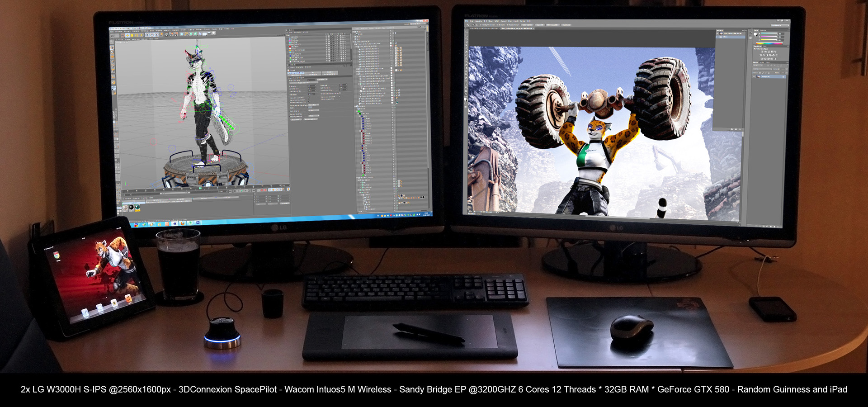The width and height of the screenshot is (868, 407).
Task: Open the layer blend mode dropdown
Action: coord(762,69)
